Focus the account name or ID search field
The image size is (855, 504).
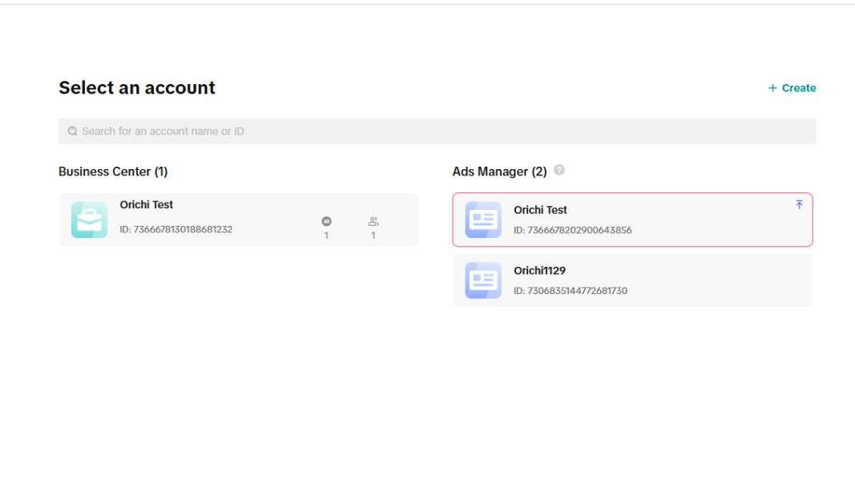[x=437, y=131]
